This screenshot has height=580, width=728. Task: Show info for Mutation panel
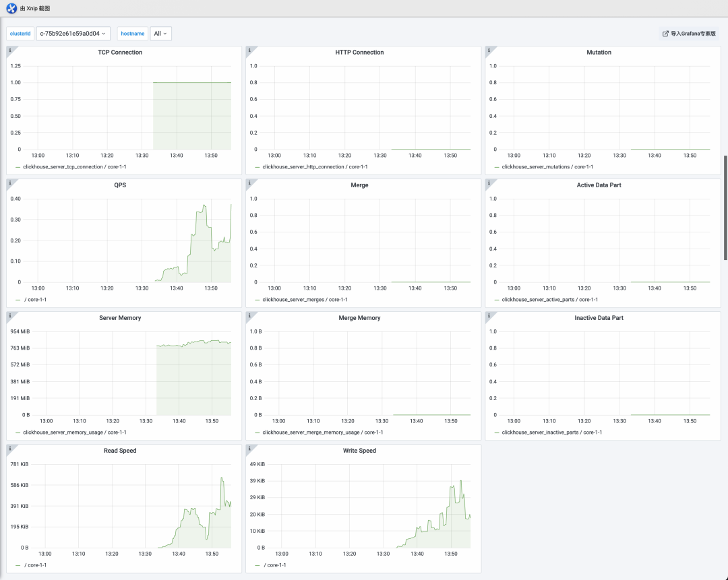pos(489,50)
